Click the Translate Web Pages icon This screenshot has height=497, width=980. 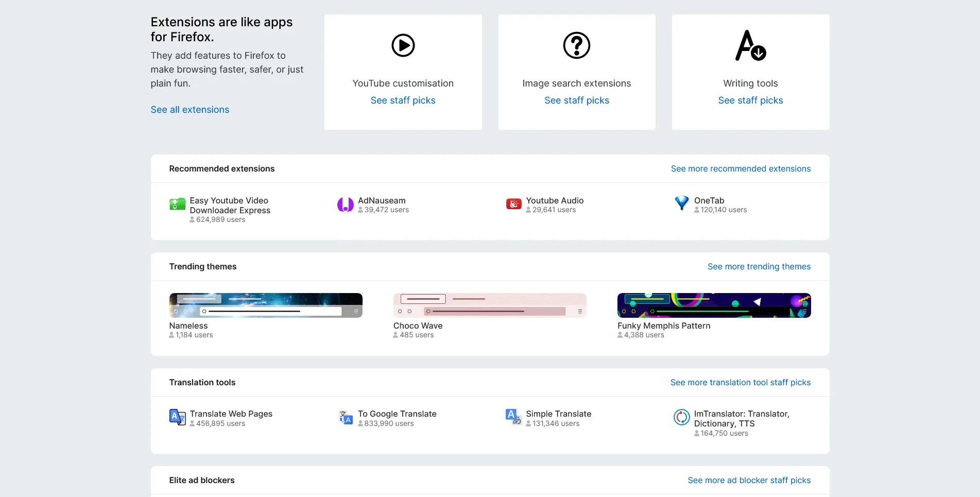(x=177, y=417)
